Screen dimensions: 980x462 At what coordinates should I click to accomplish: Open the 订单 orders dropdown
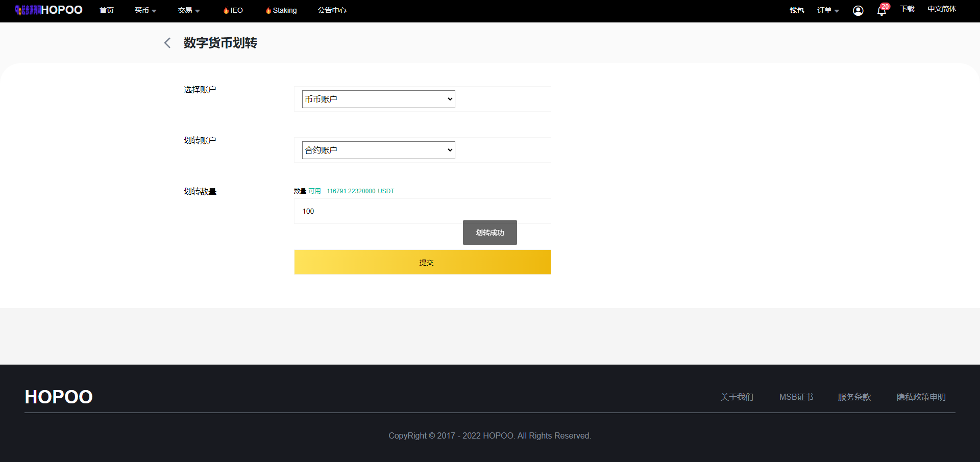pyautogui.click(x=827, y=11)
